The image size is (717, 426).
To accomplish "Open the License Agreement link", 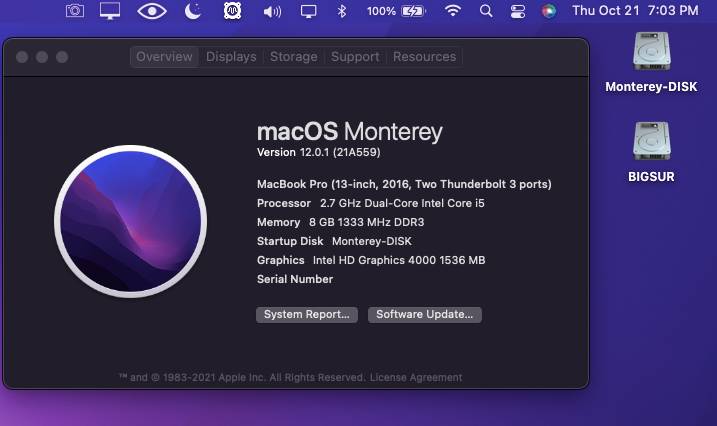I will pyautogui.click(x=416, y=378).
